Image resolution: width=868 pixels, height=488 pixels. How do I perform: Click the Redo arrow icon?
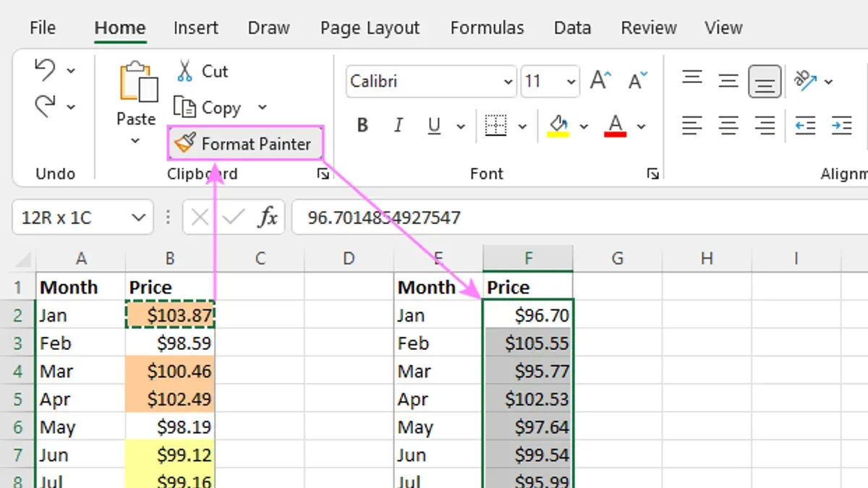coord(45,106)
